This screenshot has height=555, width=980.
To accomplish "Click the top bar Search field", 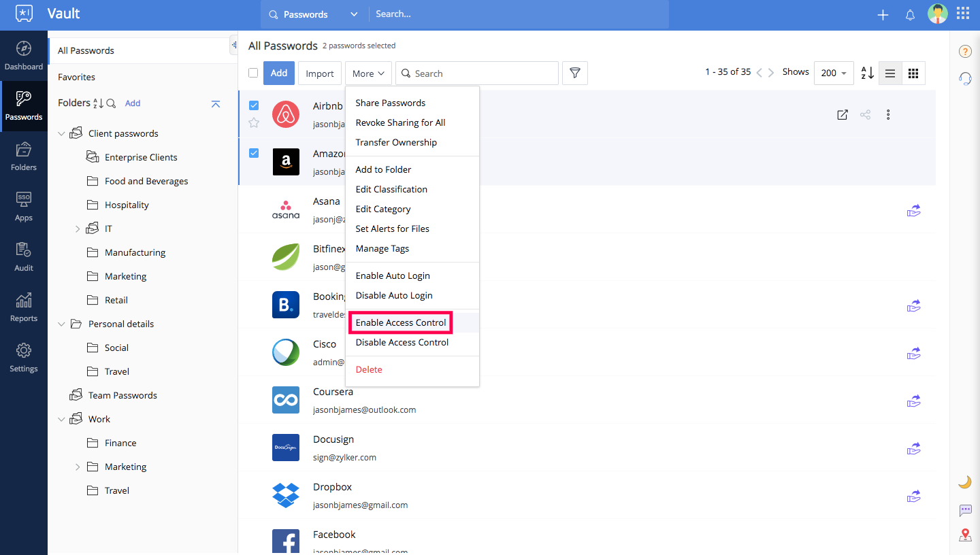I will [x=519, y=14].
